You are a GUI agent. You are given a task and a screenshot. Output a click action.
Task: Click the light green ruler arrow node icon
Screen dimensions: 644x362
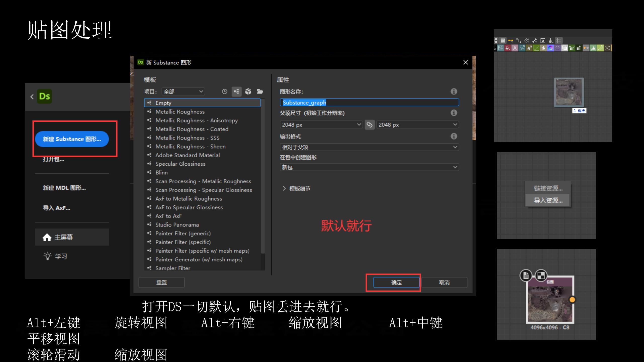click(600, 48)
